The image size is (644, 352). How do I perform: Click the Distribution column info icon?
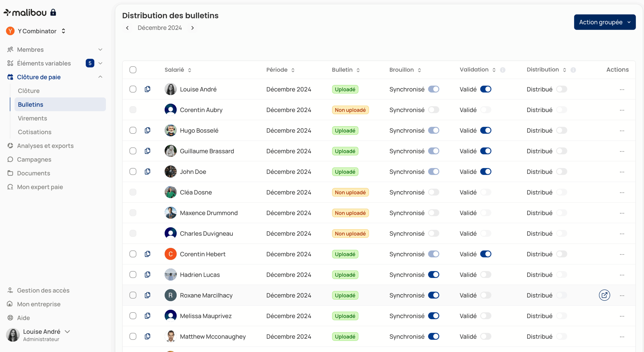tap(573, 70)
